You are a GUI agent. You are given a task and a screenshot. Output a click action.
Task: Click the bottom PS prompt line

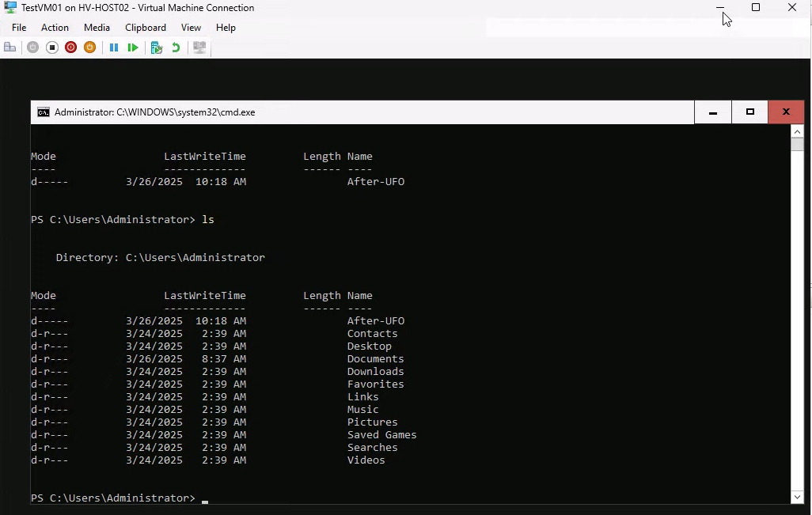[119, 498]
